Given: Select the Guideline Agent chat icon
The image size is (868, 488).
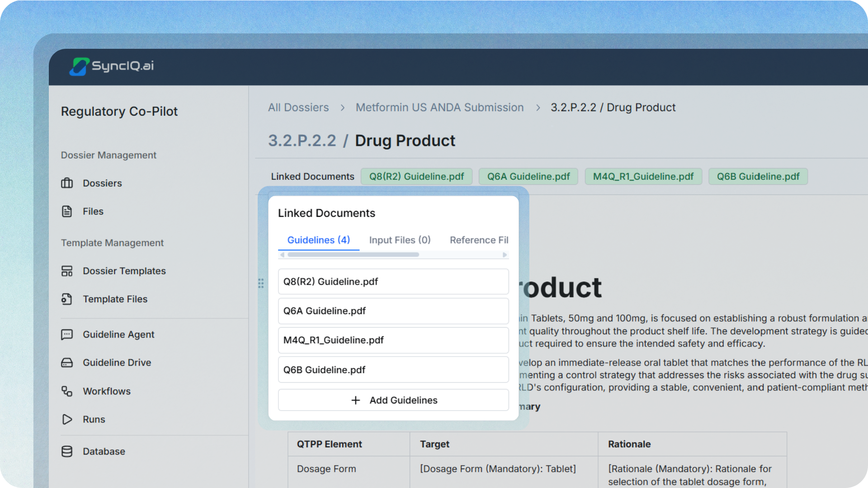Looking at the screenshot, I should 67,334.
